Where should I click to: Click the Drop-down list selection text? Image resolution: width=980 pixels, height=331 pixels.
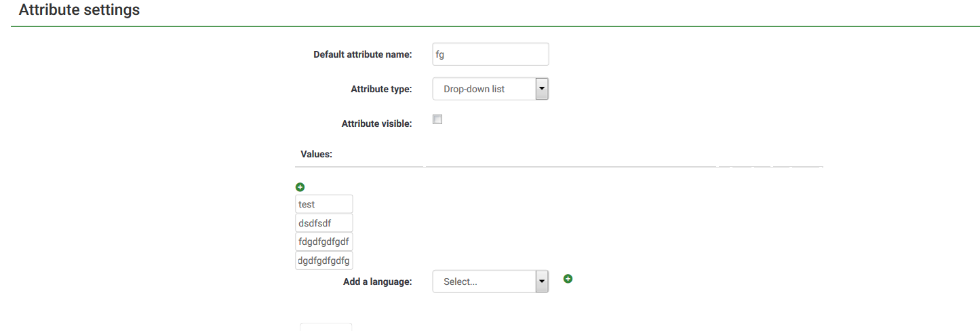coord(474,89)
